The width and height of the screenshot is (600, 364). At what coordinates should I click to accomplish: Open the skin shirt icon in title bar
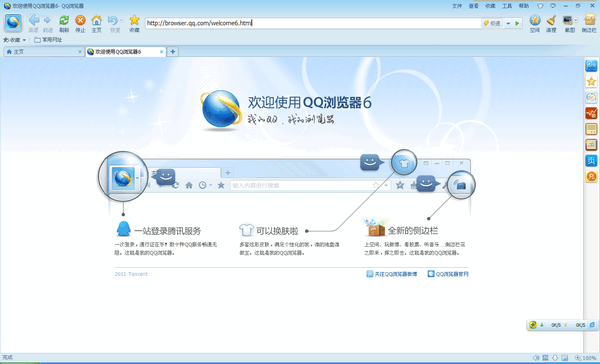[540, 6]
